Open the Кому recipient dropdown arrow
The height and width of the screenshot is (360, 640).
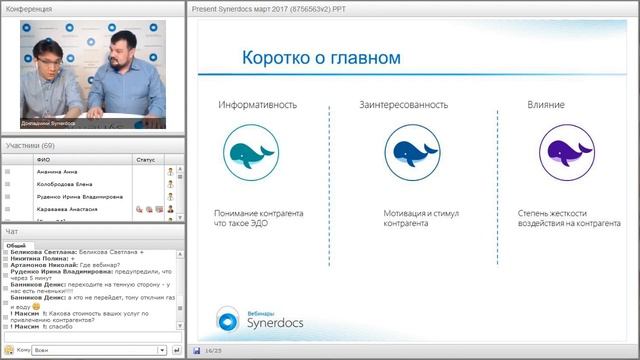[x=162, y=350]
